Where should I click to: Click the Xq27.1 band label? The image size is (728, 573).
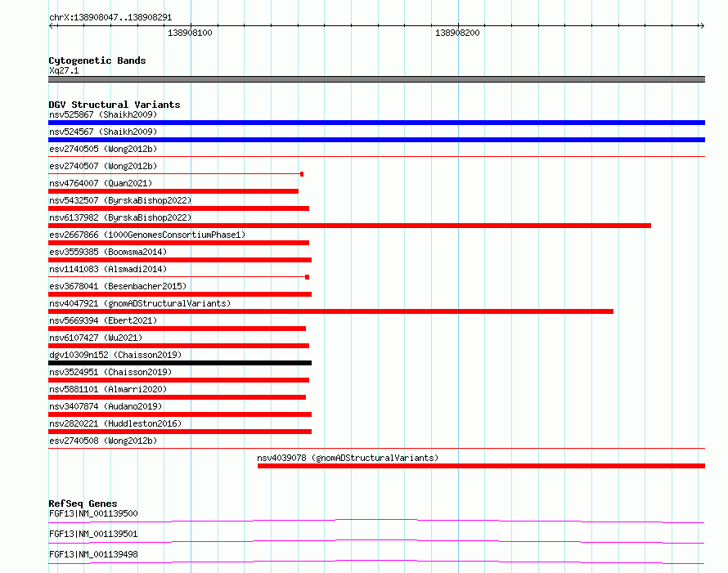[x=64, y=70]
